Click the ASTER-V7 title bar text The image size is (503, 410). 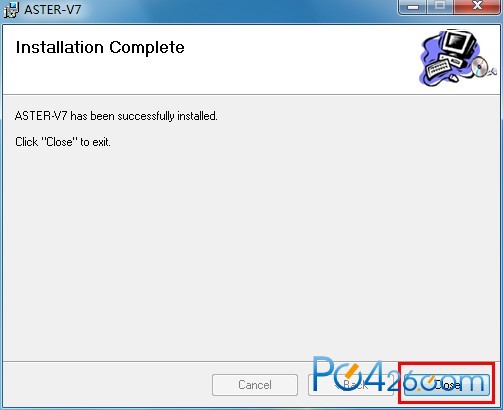pyautogui.click(x=53, y=10)
